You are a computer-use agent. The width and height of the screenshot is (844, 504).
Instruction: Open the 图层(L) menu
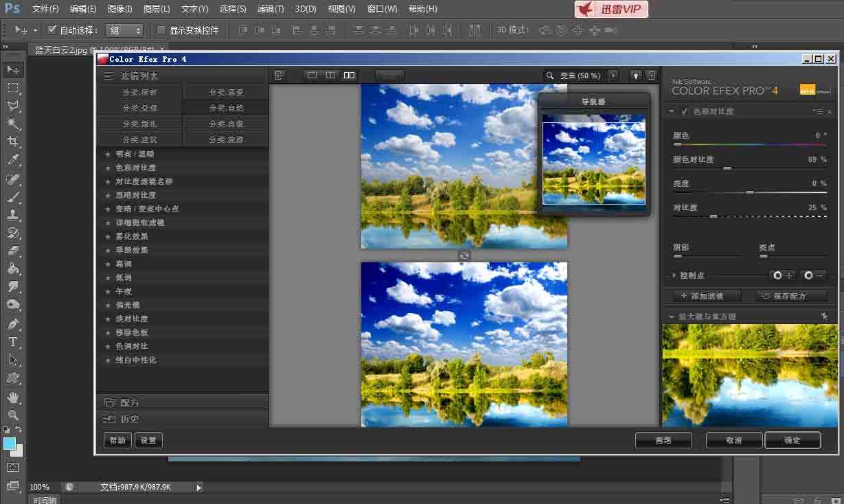pyautogui.click(x=157, y=9)
